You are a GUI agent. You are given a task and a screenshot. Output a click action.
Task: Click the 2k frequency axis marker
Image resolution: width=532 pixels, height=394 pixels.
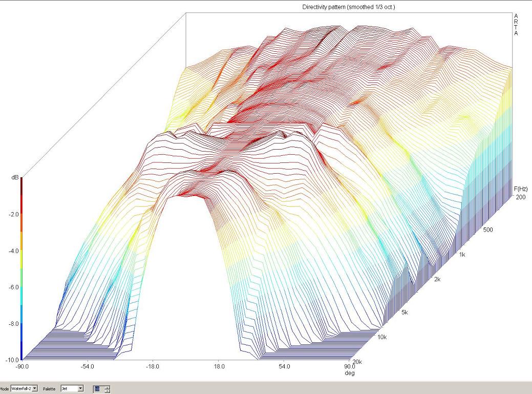click(x=438, y=280)
